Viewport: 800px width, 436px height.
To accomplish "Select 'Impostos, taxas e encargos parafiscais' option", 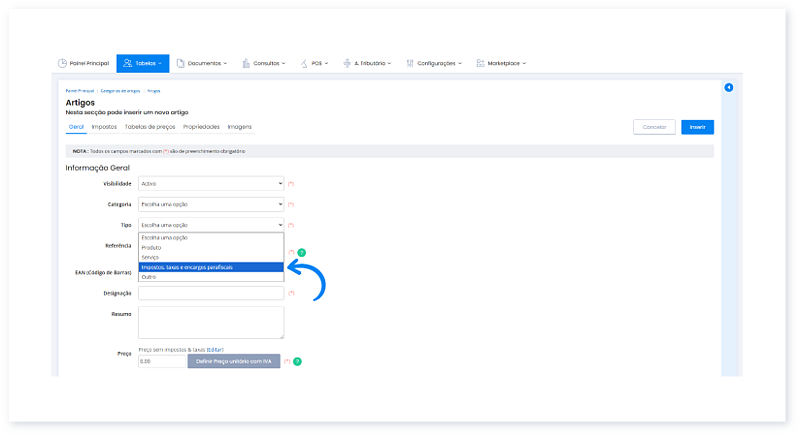I will (211, 267).
